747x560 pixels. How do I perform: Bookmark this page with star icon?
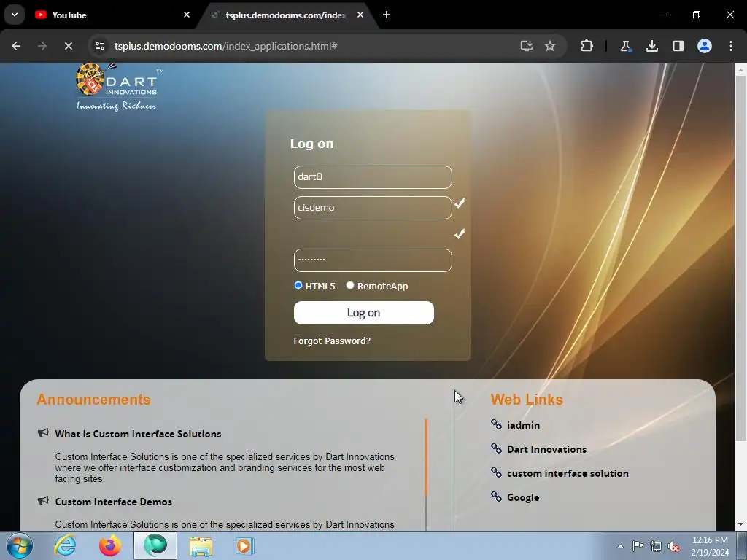coord(550,46)
